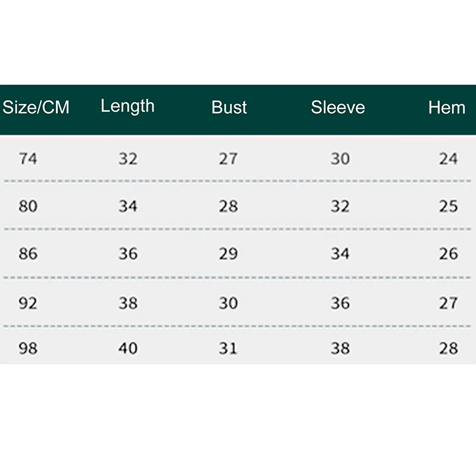Select size 92 in the Size column
This screenshot has width=476, height=476.
28,303
